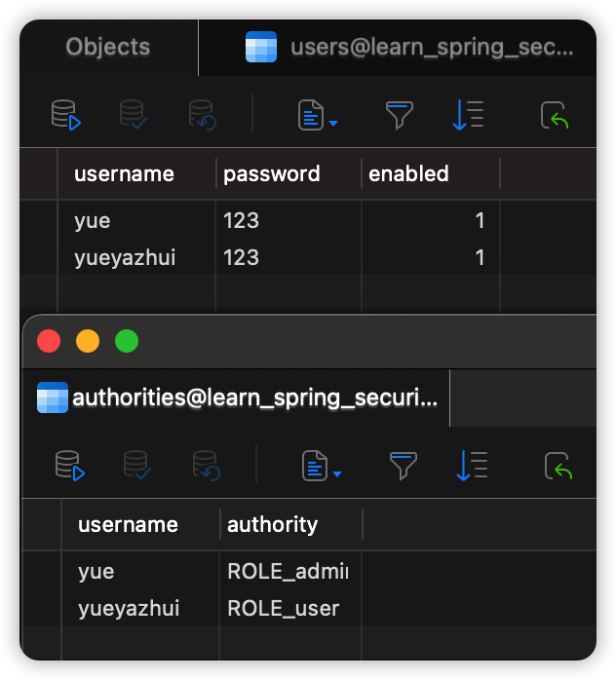The height and width of the screenshot is (680, 616).
Task: Switch to the Objects tab
Action: click(108, 47)
